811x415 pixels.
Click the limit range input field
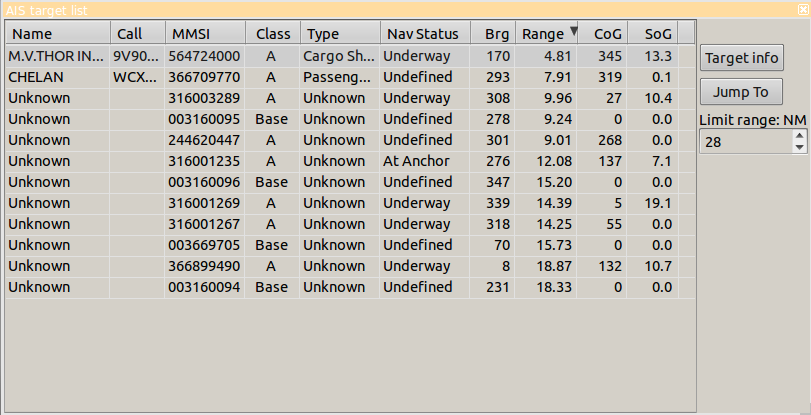(x=745, y=143)
